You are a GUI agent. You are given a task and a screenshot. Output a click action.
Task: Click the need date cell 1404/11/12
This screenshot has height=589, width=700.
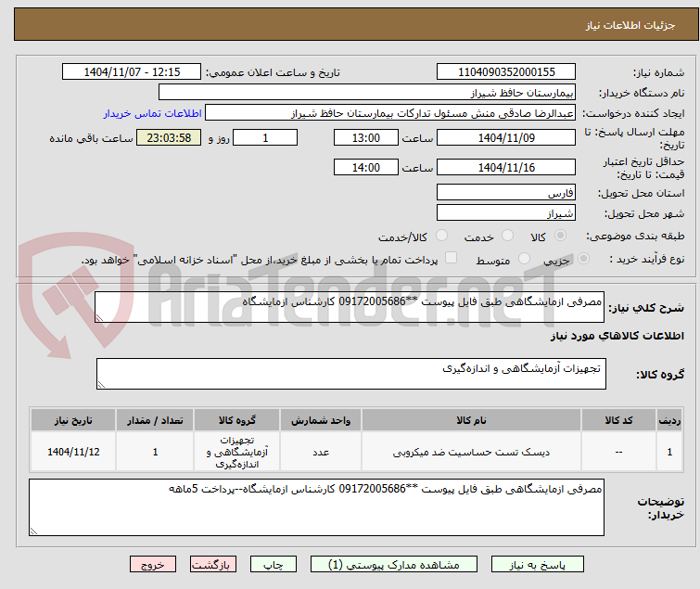coord(73,452)
